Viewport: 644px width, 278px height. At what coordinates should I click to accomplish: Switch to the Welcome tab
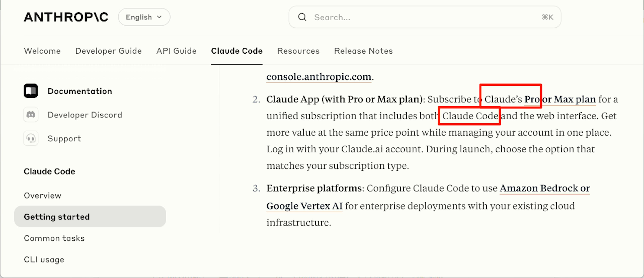(x=42, y=51)
